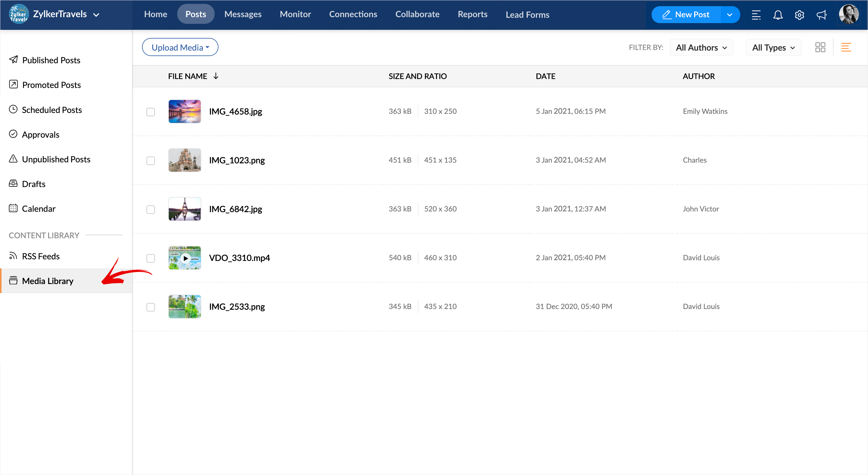Open the user profile avatar

click(848, 14)
